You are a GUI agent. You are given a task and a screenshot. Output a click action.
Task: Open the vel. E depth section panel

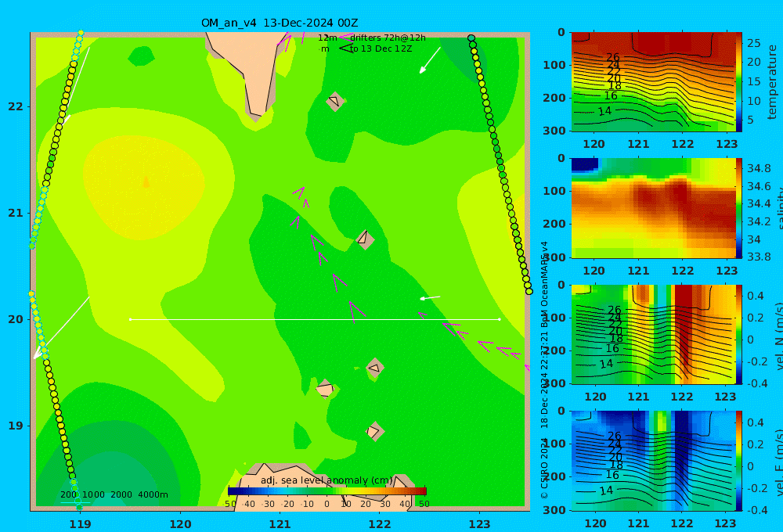pos(653,461)
